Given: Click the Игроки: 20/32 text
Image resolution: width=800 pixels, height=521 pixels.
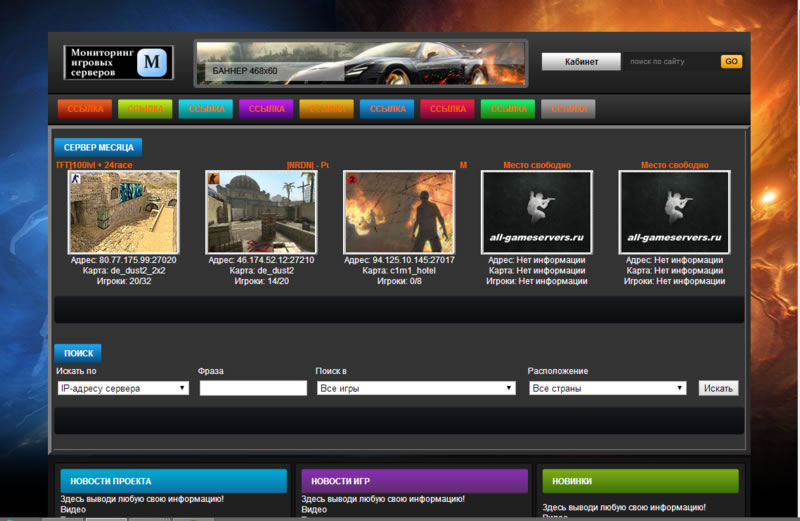Looking at the screenshot, I should click(x=123, y=281).
